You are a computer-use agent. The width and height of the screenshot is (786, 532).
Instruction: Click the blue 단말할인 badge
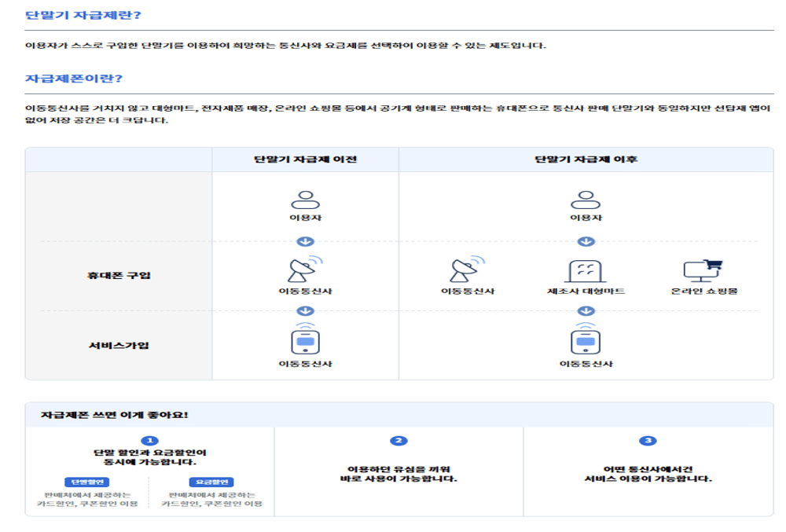pos(86,482)
